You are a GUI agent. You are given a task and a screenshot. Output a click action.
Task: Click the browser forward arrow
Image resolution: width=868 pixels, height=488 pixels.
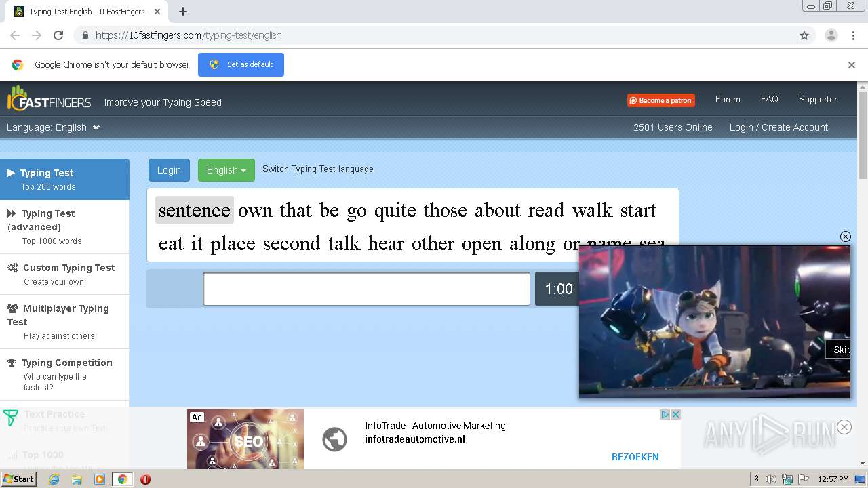coord(37,35)
